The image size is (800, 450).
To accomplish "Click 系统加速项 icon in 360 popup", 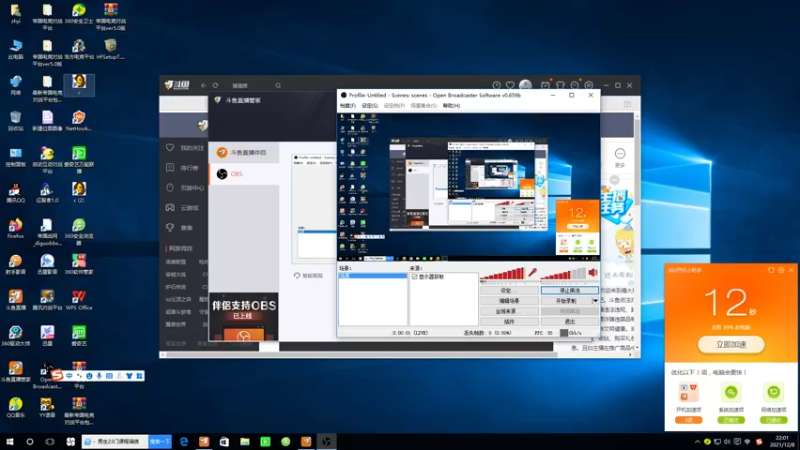I will (731, 393).
